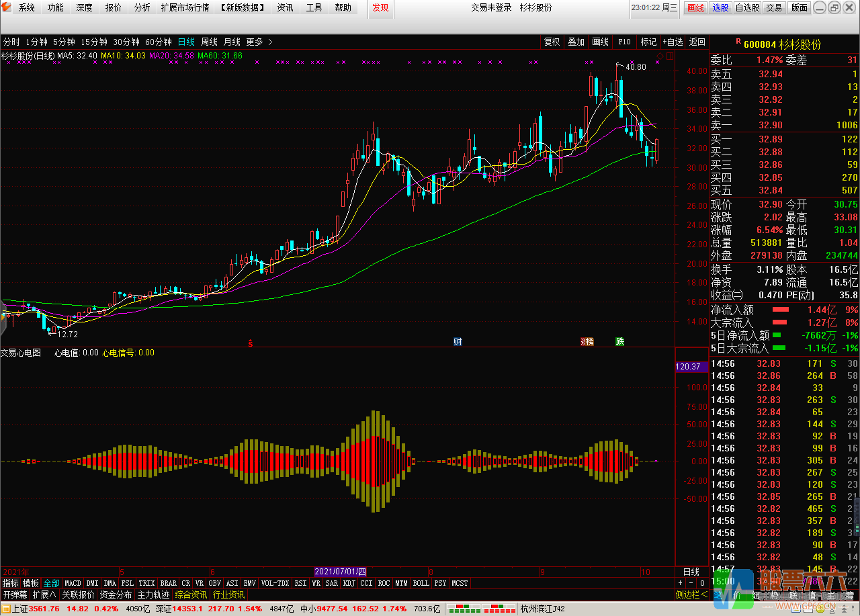Screen dimensions: 860x616
Task: Choose the MACD indicator
Action: tap(73, 583)
